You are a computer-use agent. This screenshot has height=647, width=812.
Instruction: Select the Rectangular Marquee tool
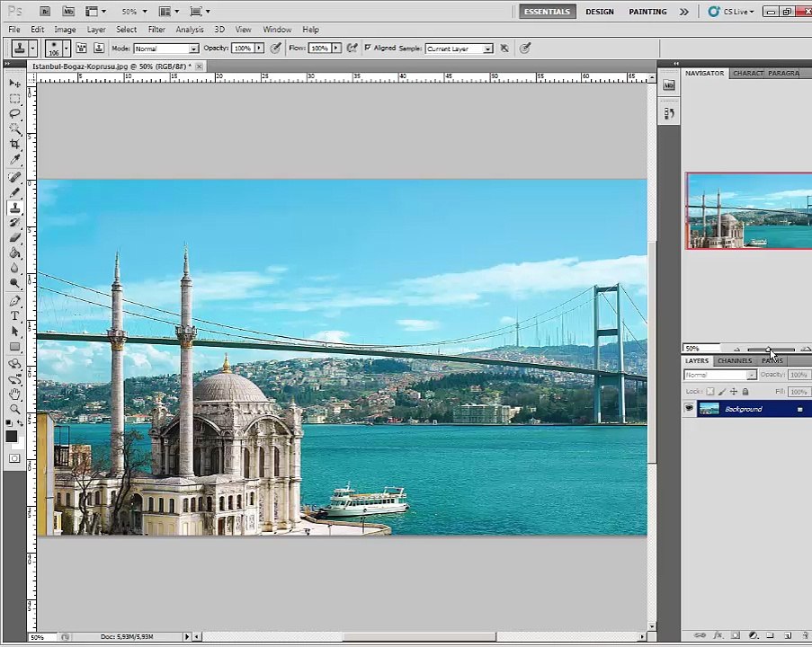[14, 98]
